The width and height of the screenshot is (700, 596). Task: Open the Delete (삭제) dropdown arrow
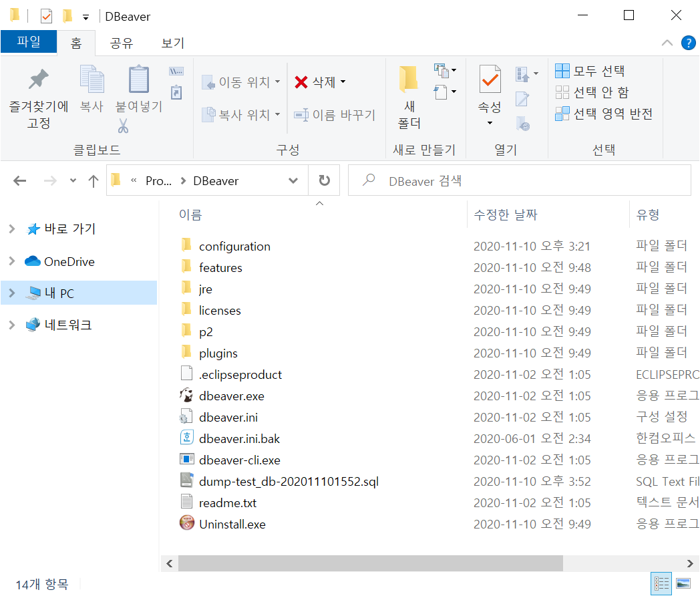click(343, 82)
